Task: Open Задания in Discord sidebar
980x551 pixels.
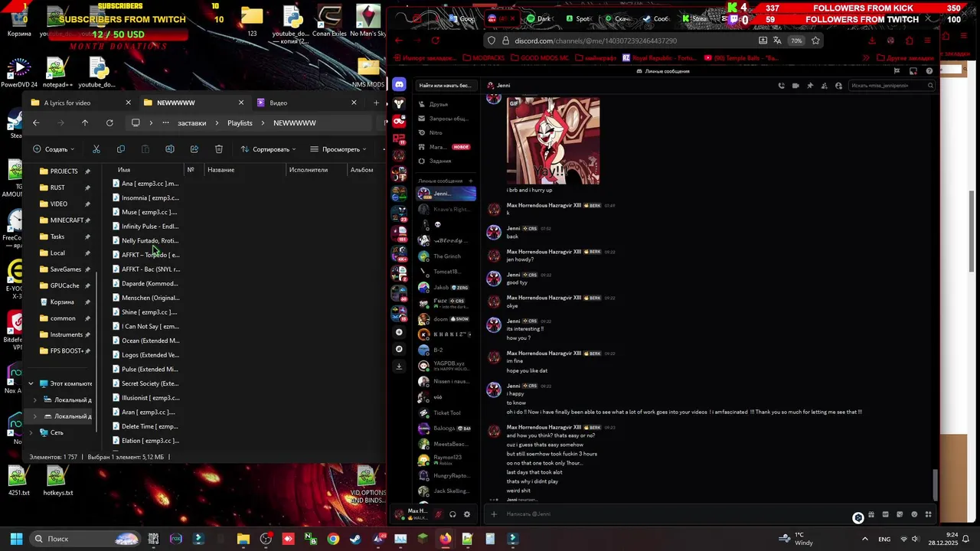Action: [x=445, y=161]
